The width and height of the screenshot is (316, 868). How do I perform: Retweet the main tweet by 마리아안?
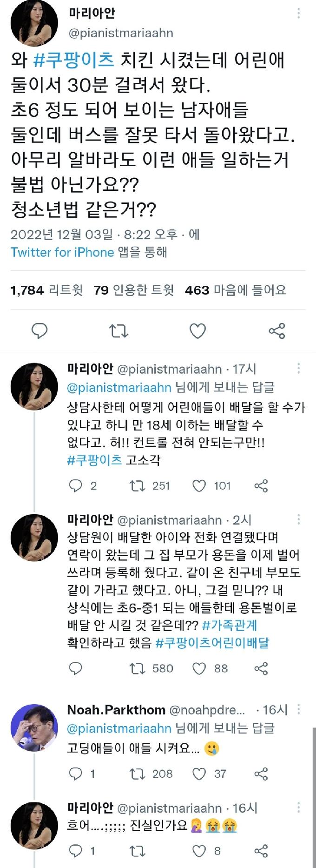pos(118,331)
